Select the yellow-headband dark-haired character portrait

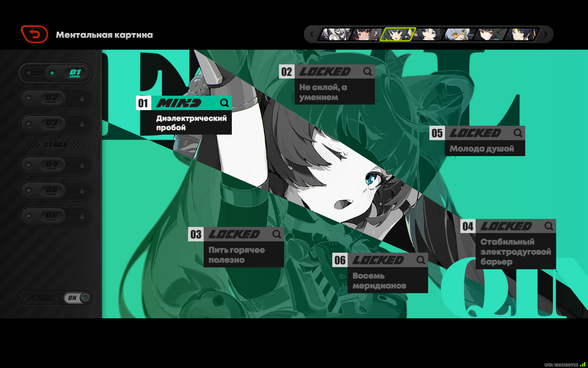(522, 34)
